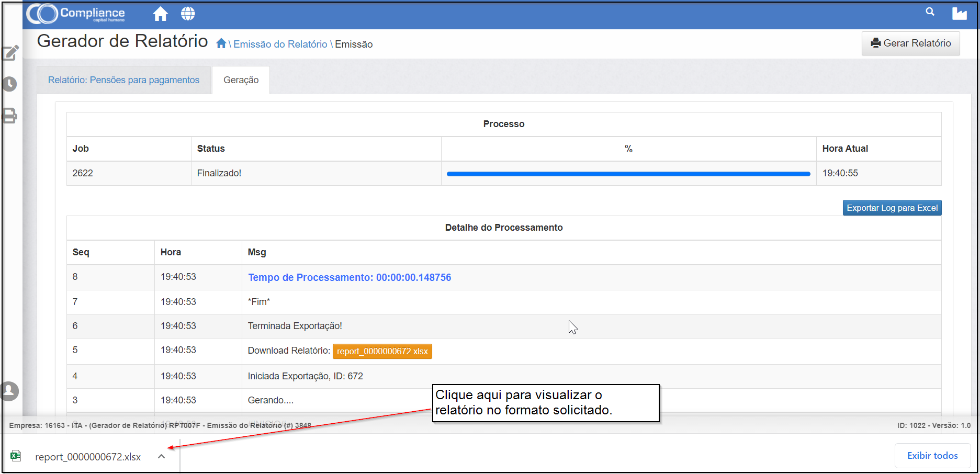Expand download options chevron for report file
This screenshot has width=980, height=474.
(x=162, y=456)
